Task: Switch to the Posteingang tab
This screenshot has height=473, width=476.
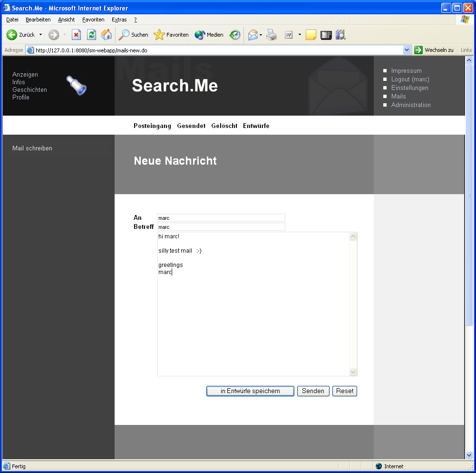Action: pyautogui.click(x=152, y=126)
